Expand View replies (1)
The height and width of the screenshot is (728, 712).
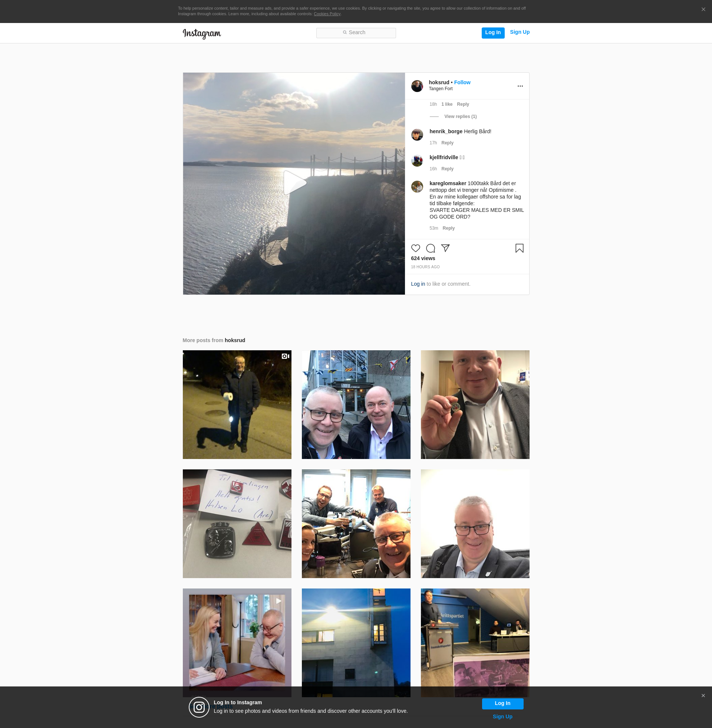click(x=460, y=117)
